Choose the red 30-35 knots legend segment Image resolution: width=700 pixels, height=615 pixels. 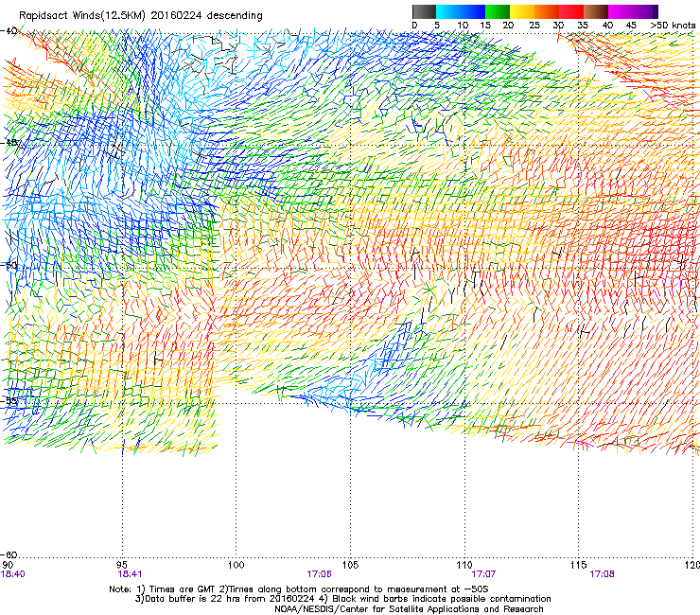[571, 11]
